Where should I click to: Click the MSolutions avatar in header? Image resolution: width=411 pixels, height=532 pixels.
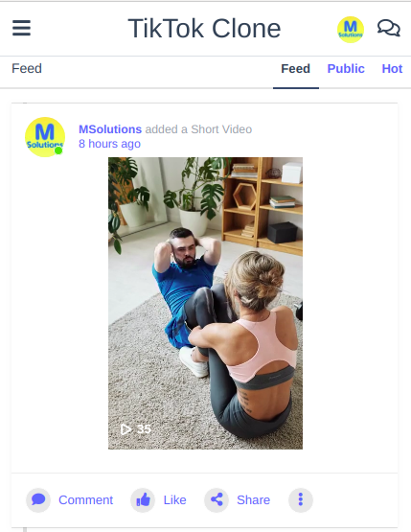[351, 30]
